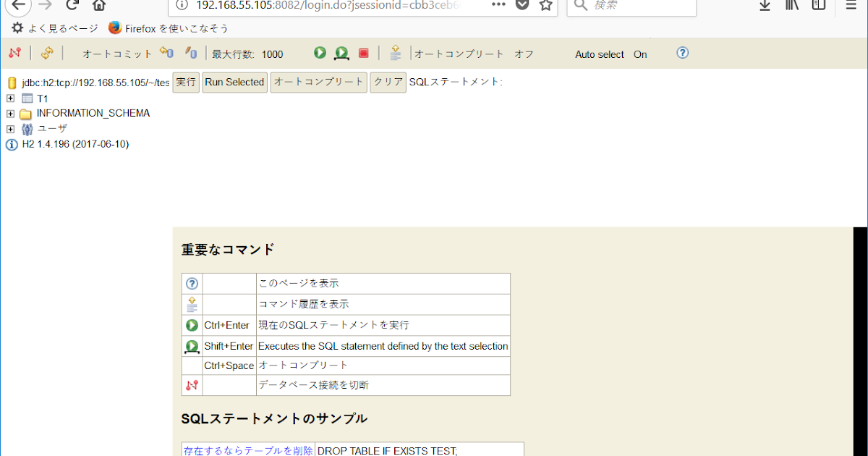Run the current SQL statement using the green run icon

[x=320, y=53]
